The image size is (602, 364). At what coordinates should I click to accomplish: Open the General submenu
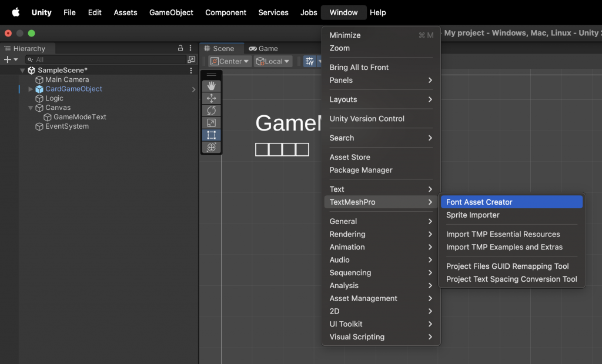point(381,221)
